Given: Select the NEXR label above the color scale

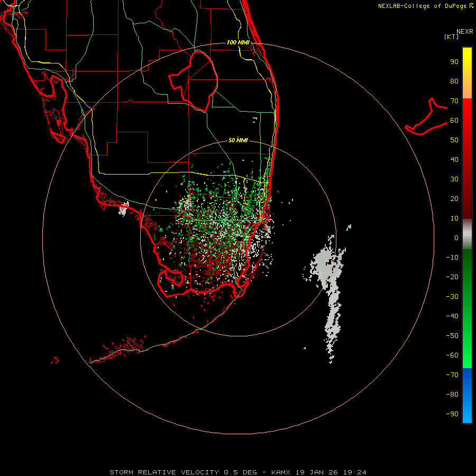Looking at the screenshot, I should click(464, 32).
